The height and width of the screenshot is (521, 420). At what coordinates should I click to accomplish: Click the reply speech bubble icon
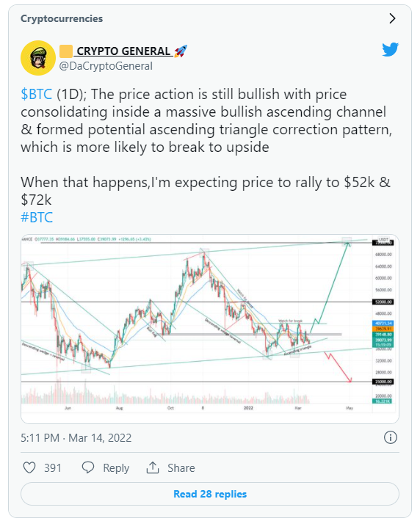(x=88, y=467)
